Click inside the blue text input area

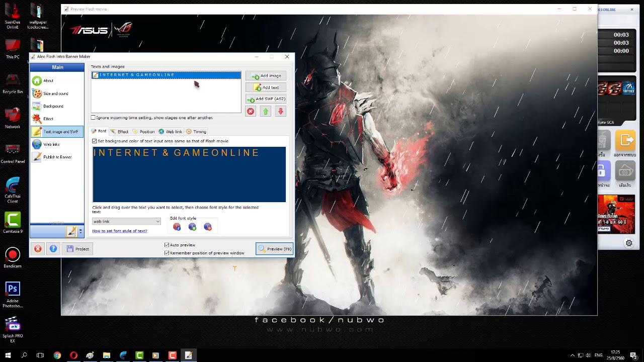tap(189, 174)
